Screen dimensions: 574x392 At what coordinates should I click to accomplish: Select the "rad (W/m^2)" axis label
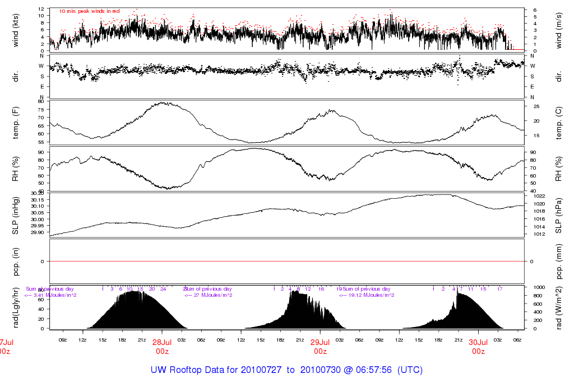point(559,308)
